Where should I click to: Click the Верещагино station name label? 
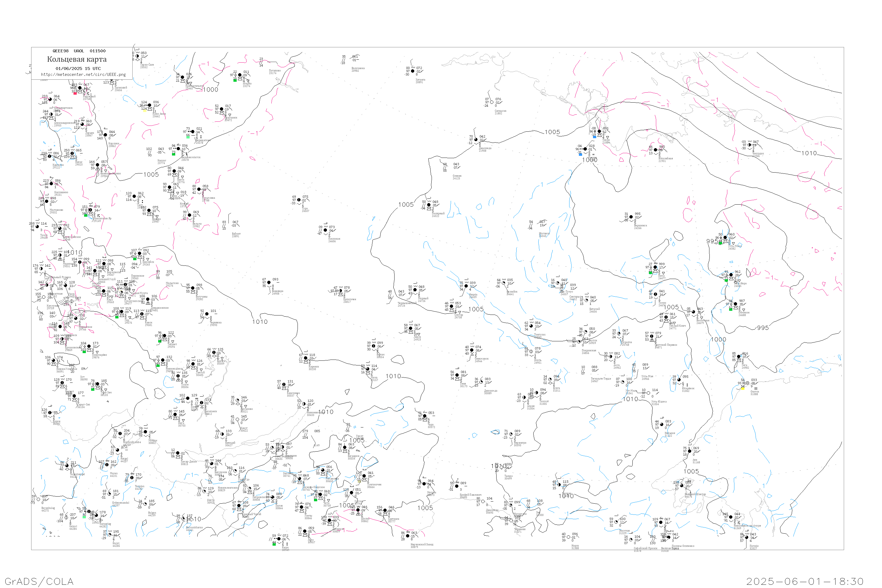203,140
